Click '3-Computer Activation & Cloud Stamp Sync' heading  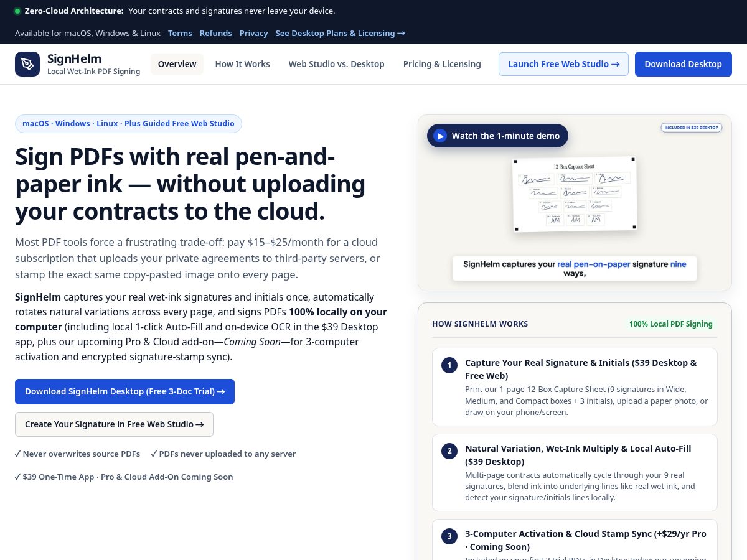586,540
